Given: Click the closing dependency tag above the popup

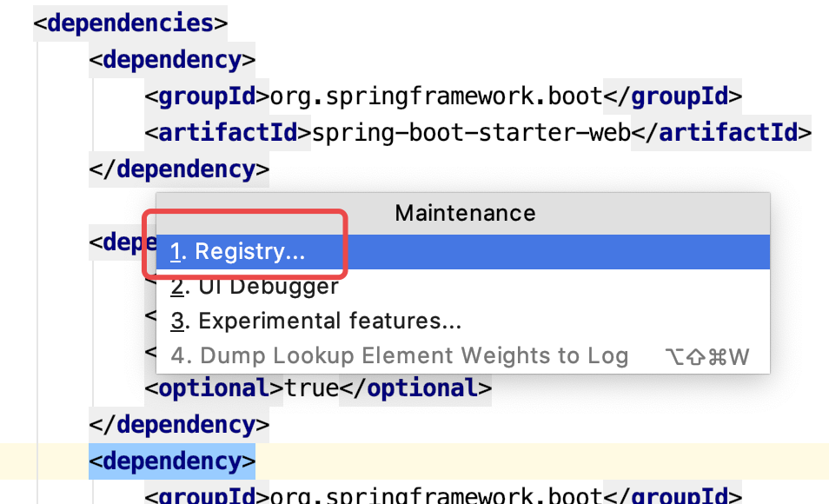Looking at the screenshot, I should pos(179,169).
